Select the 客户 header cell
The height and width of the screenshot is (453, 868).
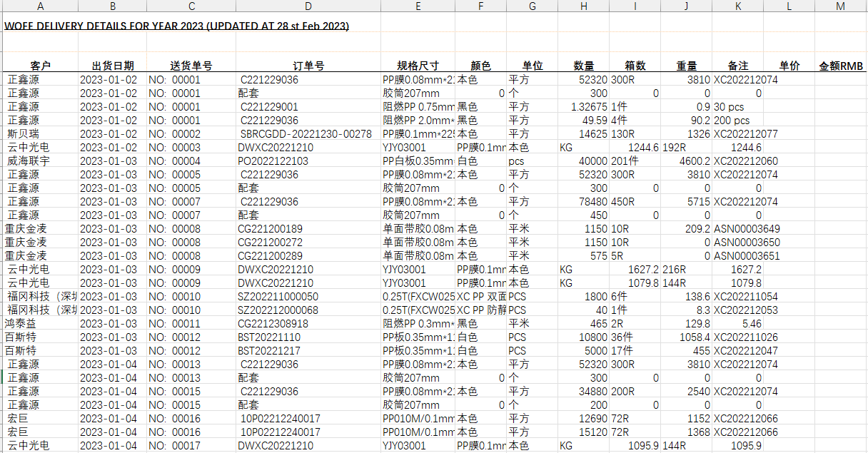(x=41, y=66)
